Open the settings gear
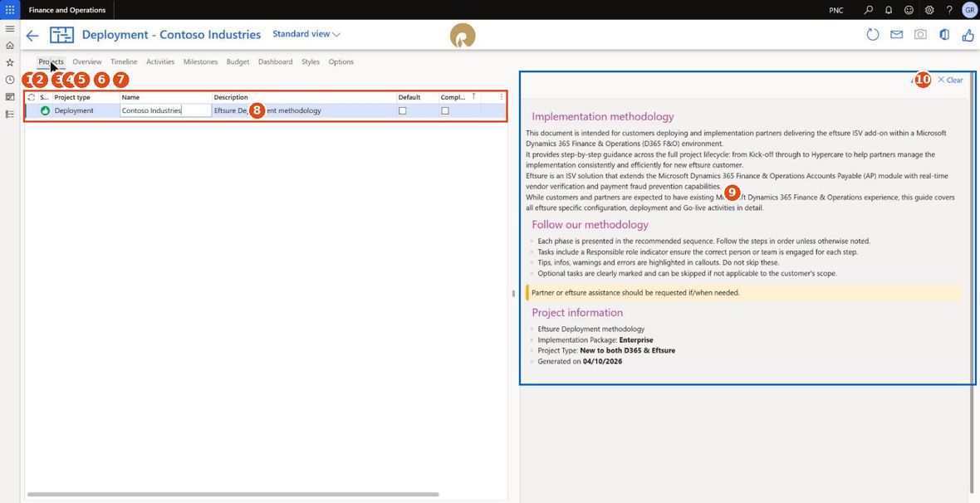 tap(929, 10)
